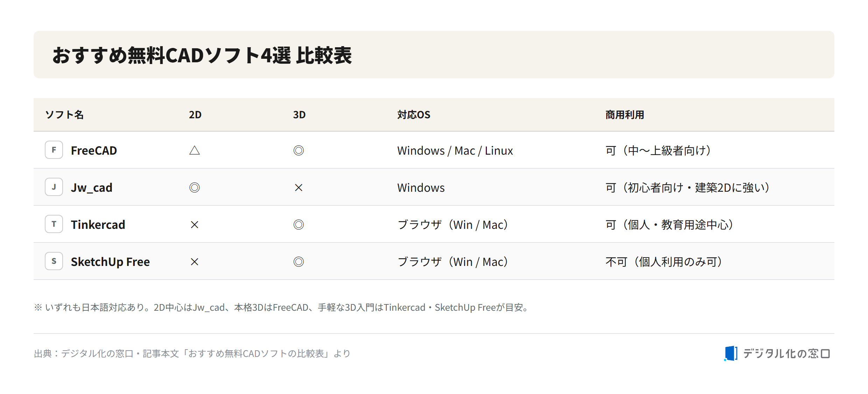Click the 可（中〜上級者向け）cell
The height and width of the screenshot is (394, 868).
tap(658, 150)
